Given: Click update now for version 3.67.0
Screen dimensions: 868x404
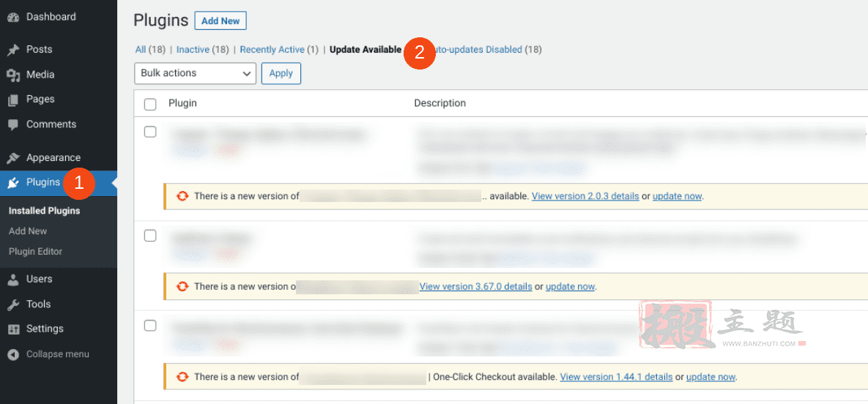Looking at the screenshot, I should (570, 287).
